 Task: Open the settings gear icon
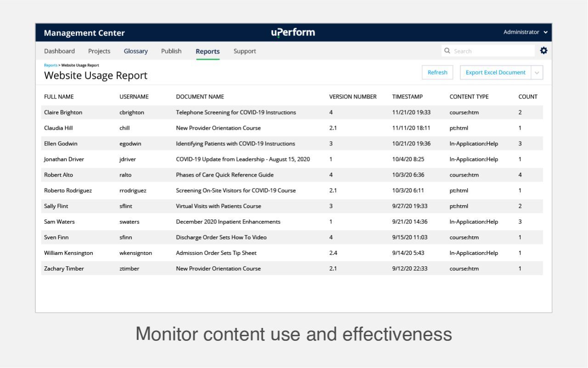[544, 51]
